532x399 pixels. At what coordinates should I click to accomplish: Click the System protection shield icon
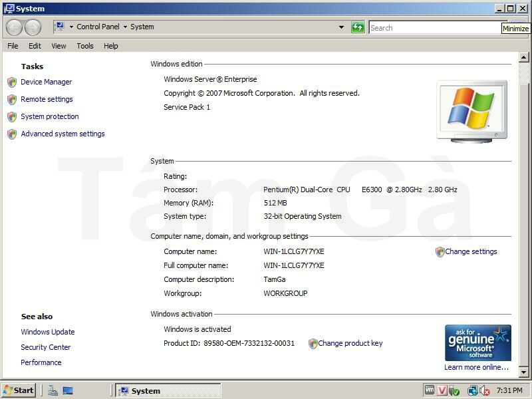[12, 117]
